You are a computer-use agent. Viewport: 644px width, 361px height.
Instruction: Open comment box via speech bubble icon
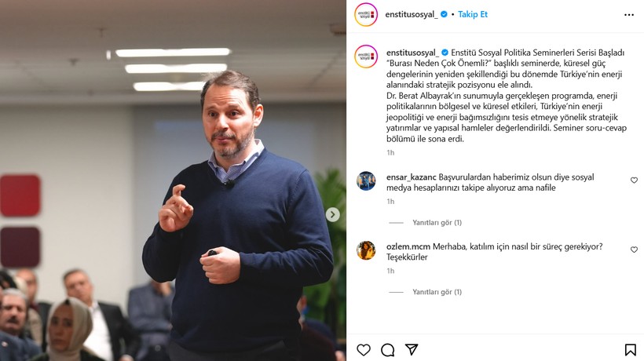pyautogui.click(x=387, y=350)
